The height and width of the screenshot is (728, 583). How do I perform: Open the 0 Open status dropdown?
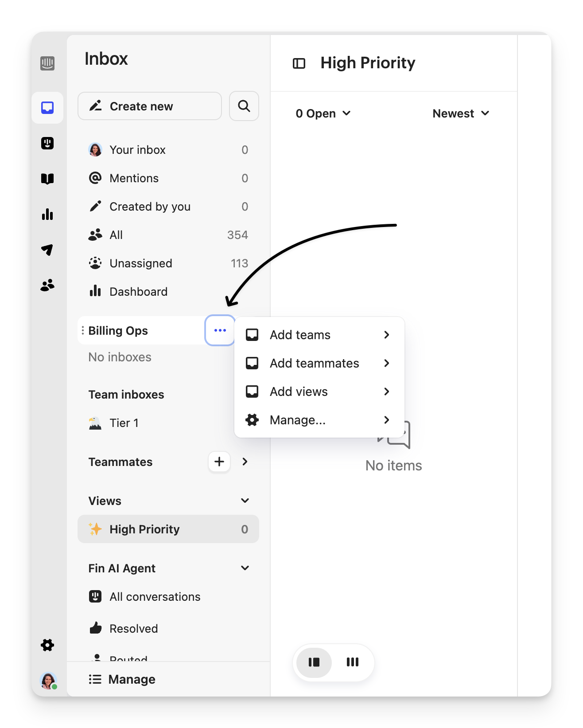coord(323,114)
